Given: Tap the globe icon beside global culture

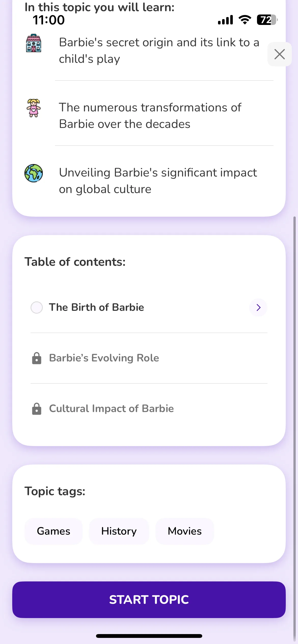Looking at the screenshot, I should [34, 173].
